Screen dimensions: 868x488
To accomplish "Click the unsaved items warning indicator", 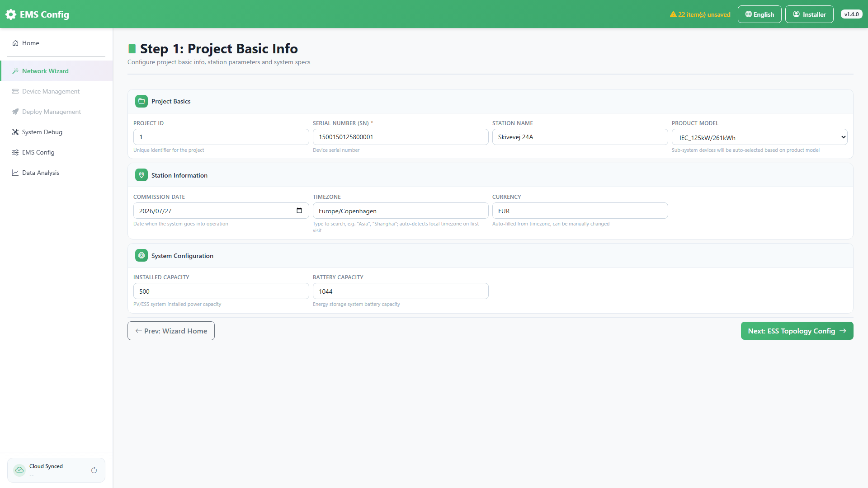I will click(x=700, y=14).
